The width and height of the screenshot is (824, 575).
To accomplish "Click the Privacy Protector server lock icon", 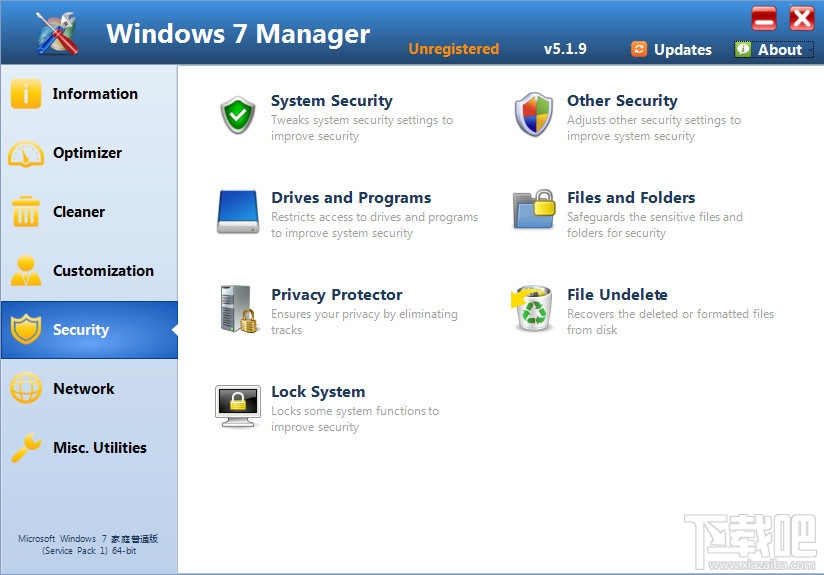I will point(239,309).
